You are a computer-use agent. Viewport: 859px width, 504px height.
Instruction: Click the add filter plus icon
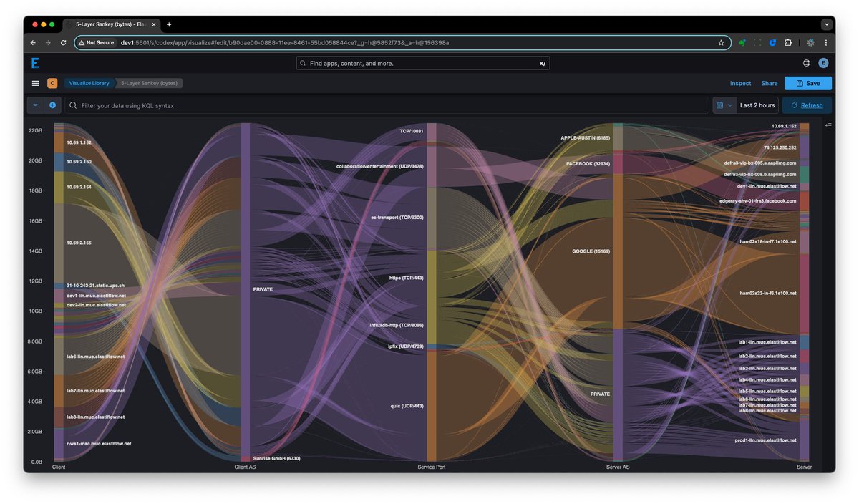52,105
